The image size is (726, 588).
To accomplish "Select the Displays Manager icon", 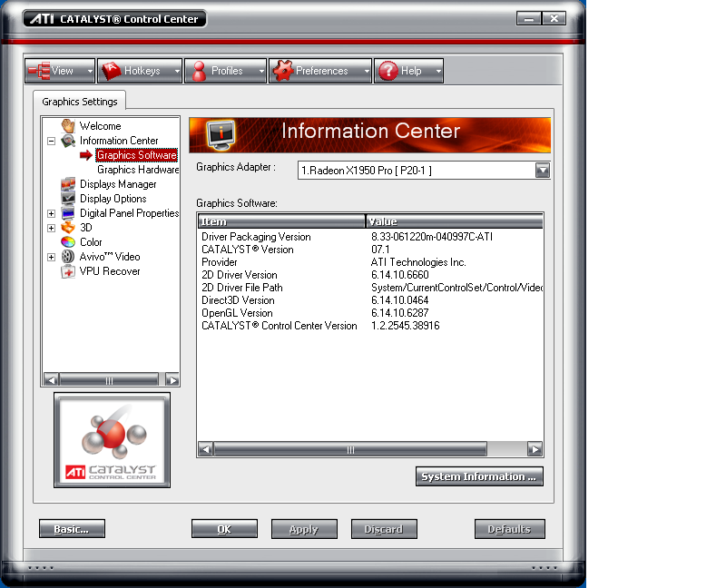I will (x=68, y=184).
